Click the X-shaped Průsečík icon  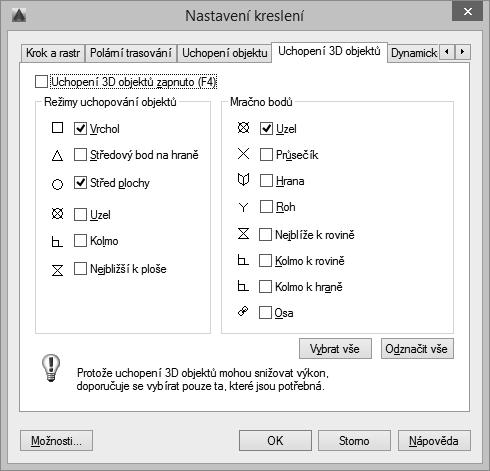(x=243, y=154)
